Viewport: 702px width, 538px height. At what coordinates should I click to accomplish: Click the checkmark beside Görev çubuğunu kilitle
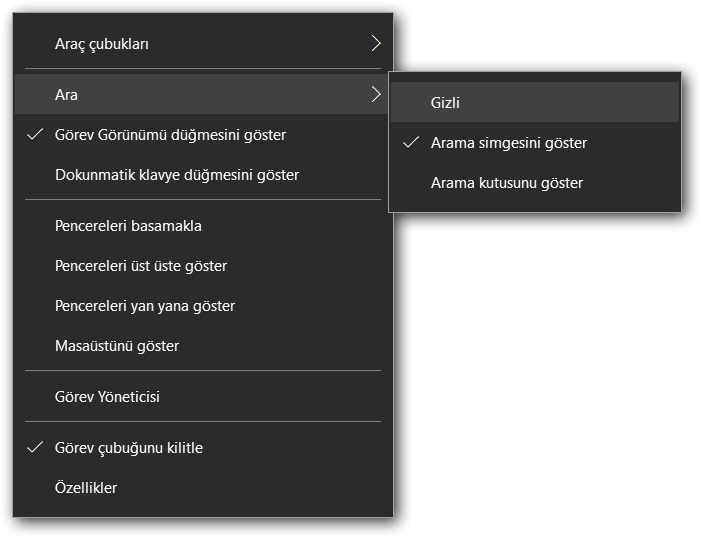(x=35, y=447)
